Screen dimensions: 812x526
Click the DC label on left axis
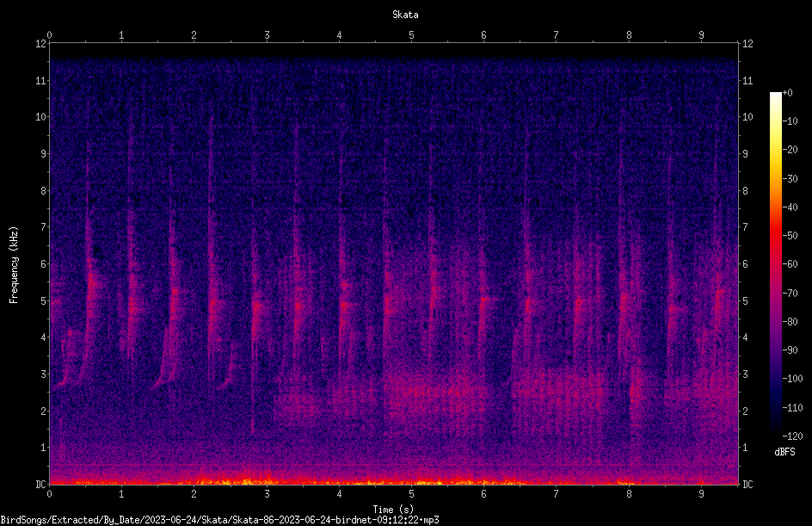pyautogui.click(x=40, y=484)
